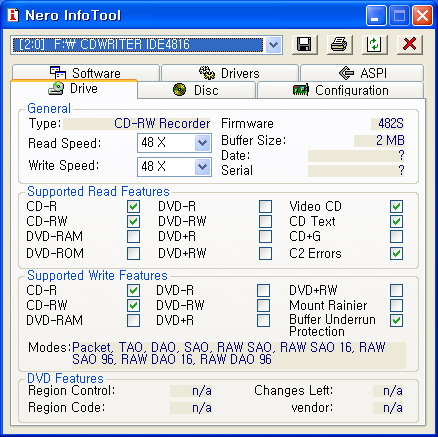Toggle the Video CD checkbox
The width and height of the screenshot is (438, 437).
pyautogui.click(x=396, y=206)
